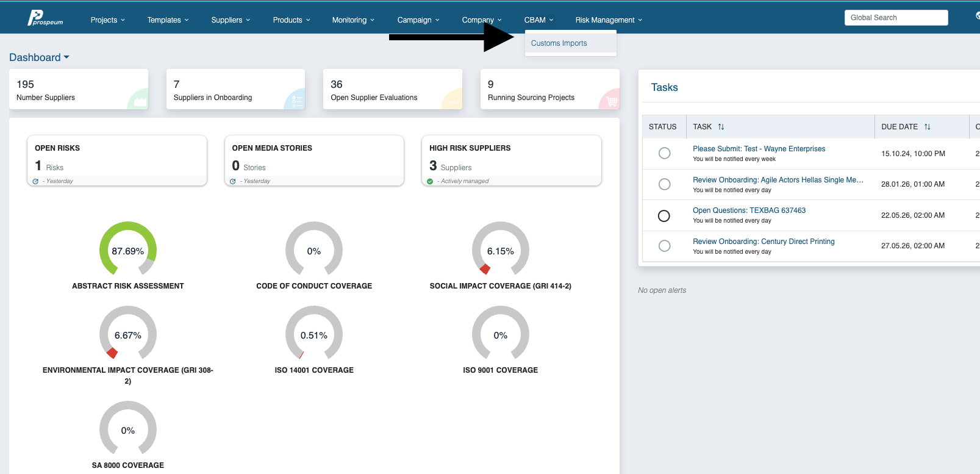Toggle status circle for Century Direct Printing task

pyautogui.click(x=665, y=246)
